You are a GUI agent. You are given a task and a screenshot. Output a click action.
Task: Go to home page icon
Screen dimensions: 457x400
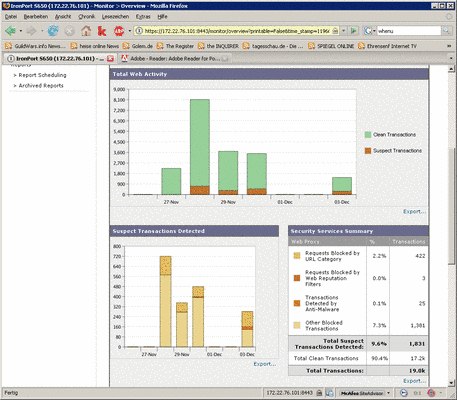coord(86,31)
